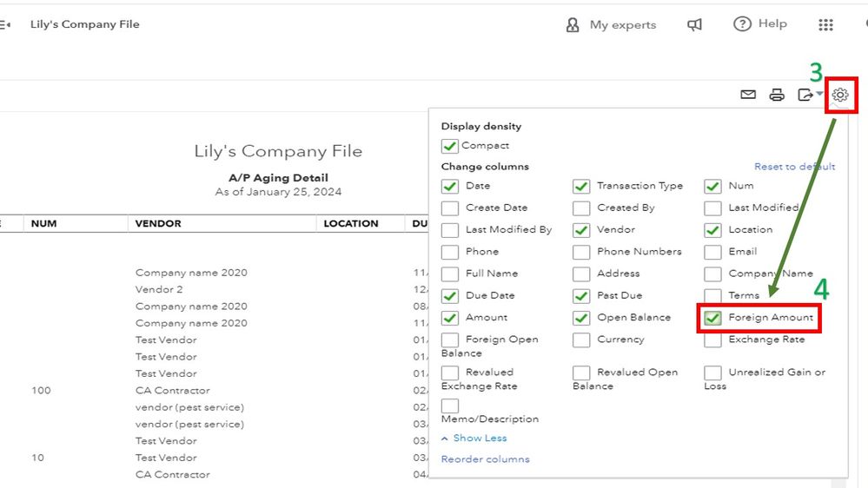The image size is (868, 488).
Task: Click the megaphone announcements icon
Action: point(695,25)
